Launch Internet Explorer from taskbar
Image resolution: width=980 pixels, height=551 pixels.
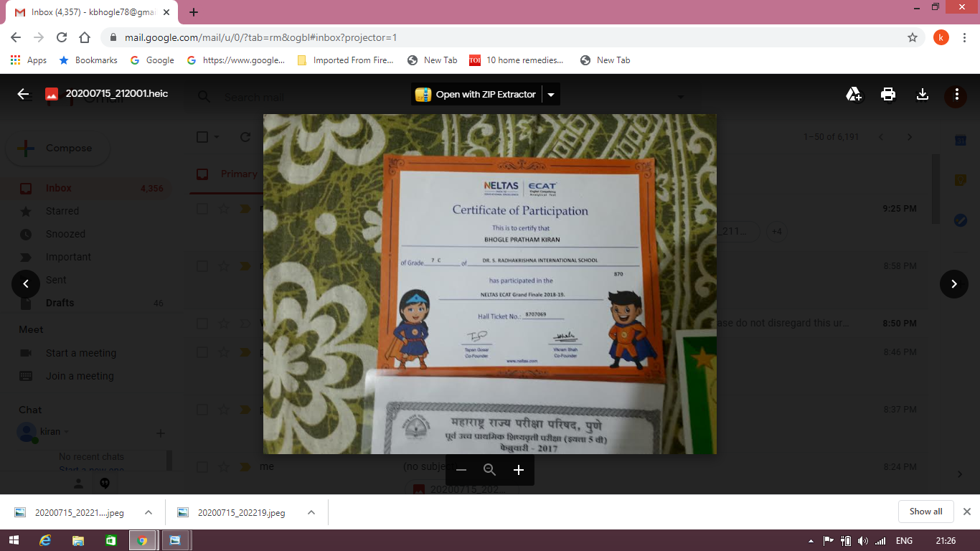pos(46,540)
